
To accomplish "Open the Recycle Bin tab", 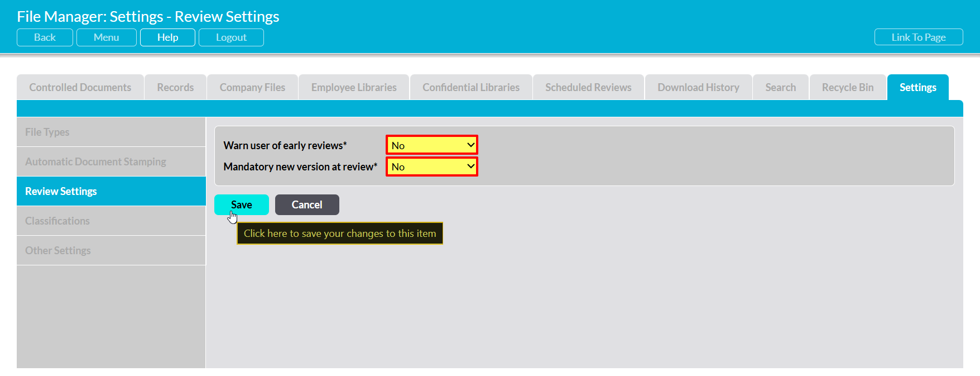I will coord(847,87).
